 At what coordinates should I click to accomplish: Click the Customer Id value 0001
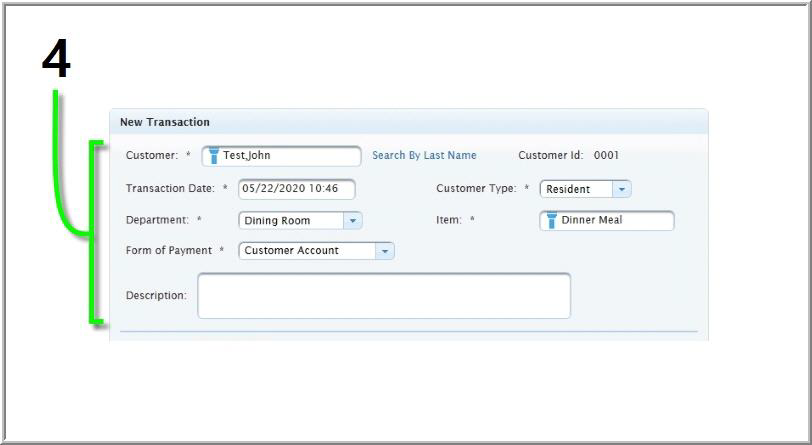tap(606, 156)
